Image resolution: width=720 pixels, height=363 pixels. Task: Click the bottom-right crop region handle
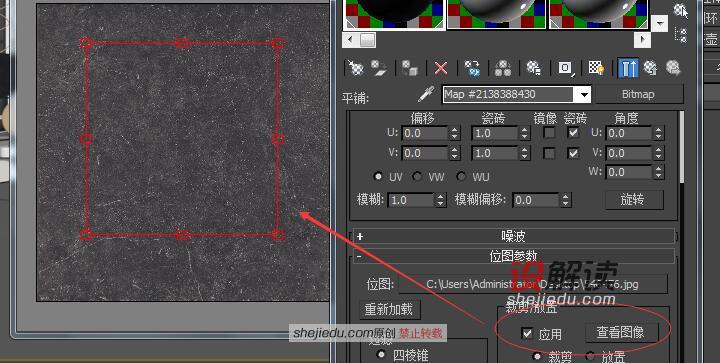[277, 235]
